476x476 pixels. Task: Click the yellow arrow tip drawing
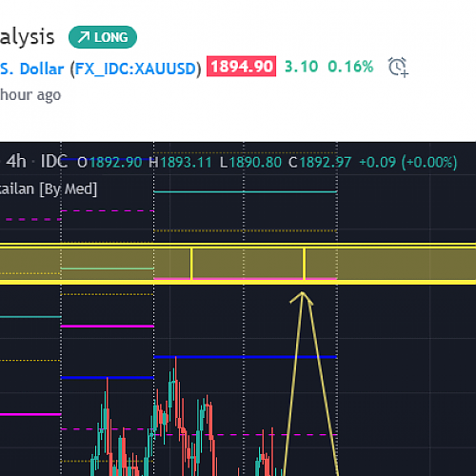click(302, 298)
